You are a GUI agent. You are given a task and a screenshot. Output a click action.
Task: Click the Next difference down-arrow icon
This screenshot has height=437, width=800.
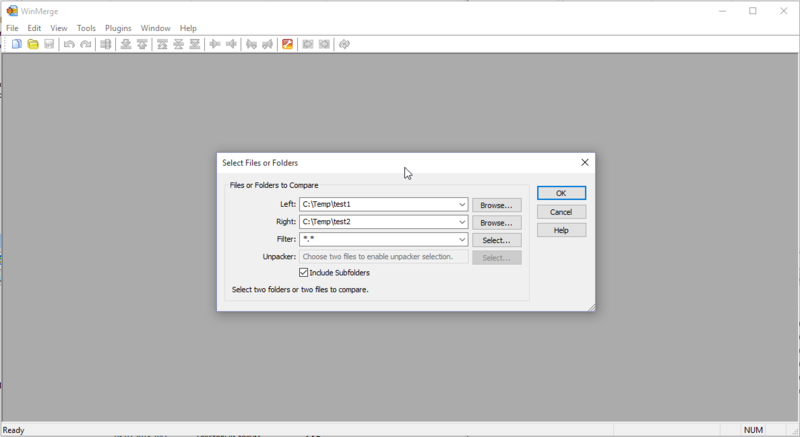(126, 44)
